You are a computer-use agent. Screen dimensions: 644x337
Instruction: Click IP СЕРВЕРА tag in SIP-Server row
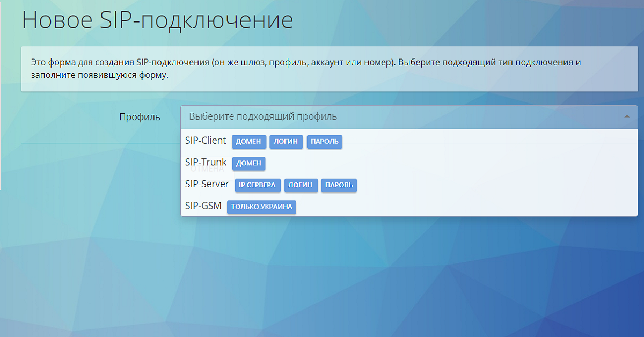coord(258,185)
